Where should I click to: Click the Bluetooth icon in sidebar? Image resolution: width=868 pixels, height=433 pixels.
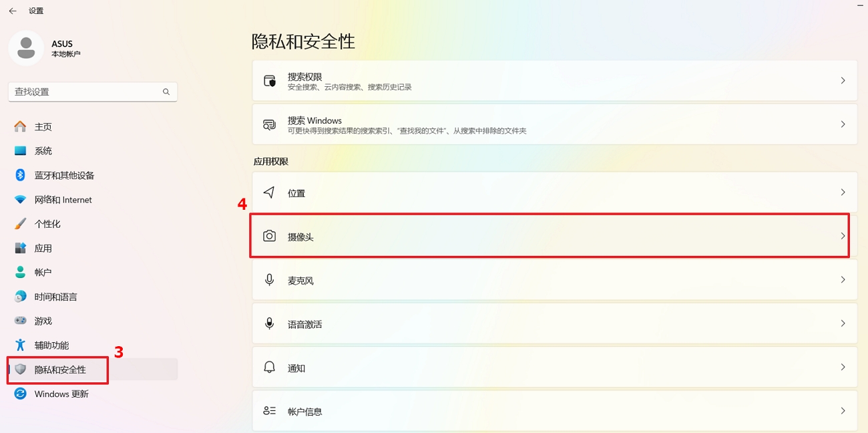[x=21, y=175]
